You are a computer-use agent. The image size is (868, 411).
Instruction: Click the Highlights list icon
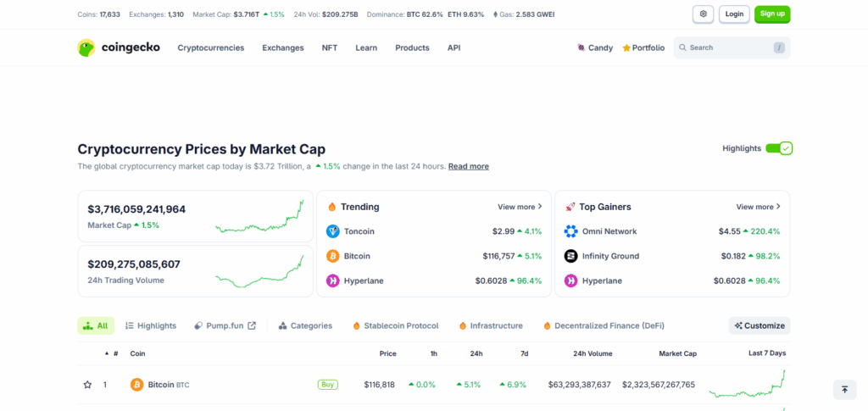[130, 325]
